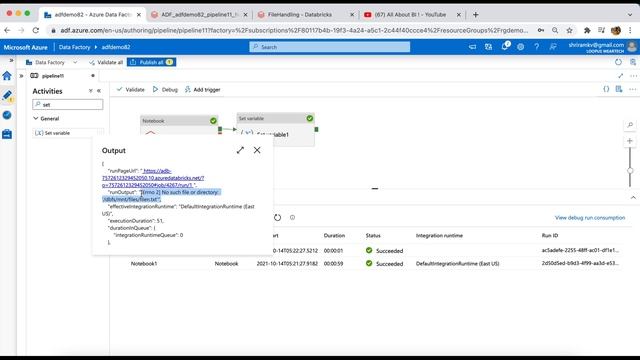Expand the Factory Resources pane beside pipeline11
The image size is (640, 360).
coord(21,76)
